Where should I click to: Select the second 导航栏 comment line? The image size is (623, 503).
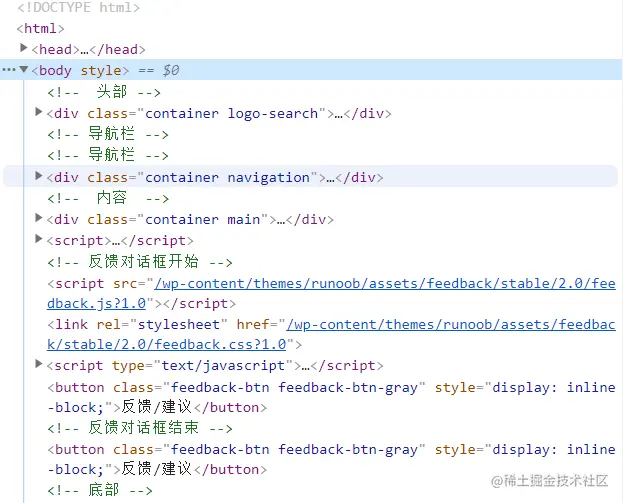108,155
